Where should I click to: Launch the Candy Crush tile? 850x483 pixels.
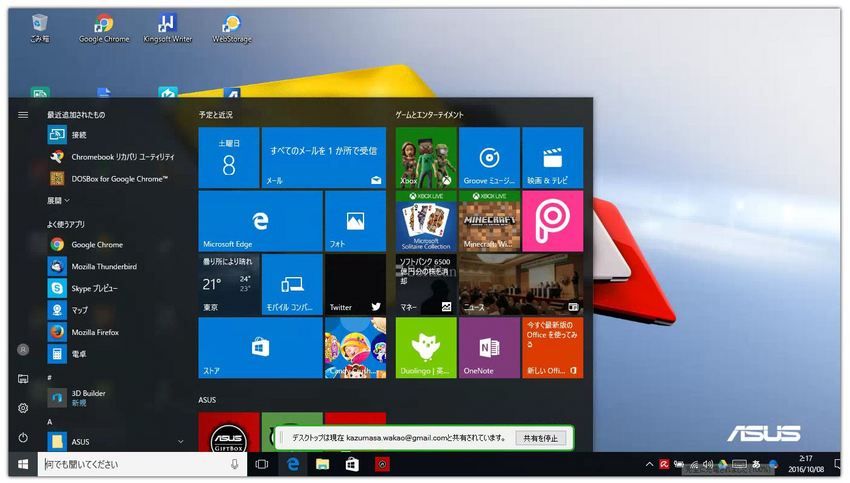point(355,348)
